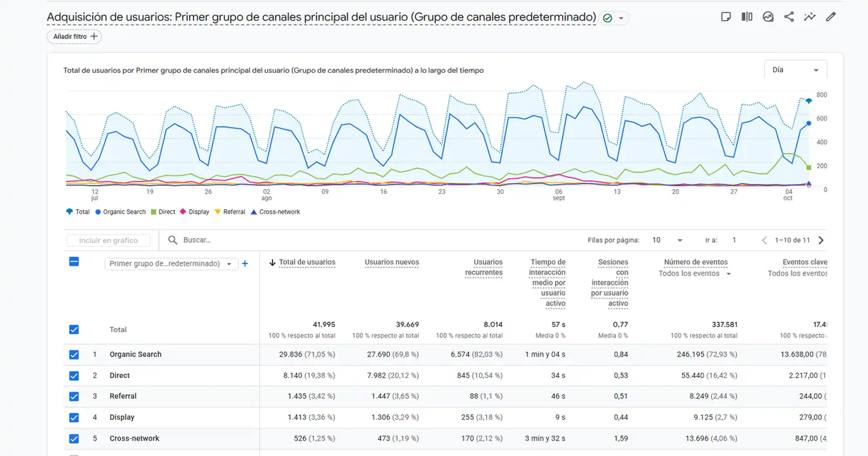Click the Ir a page number field
The image size is (868, 456).
[x=735, y=240]
